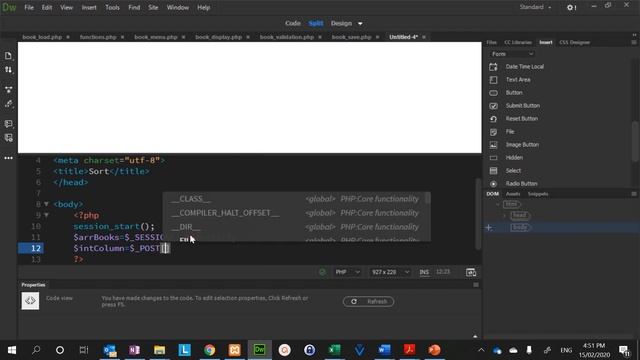Open the Tools menu
640x360 pixels.
point(112,7)
